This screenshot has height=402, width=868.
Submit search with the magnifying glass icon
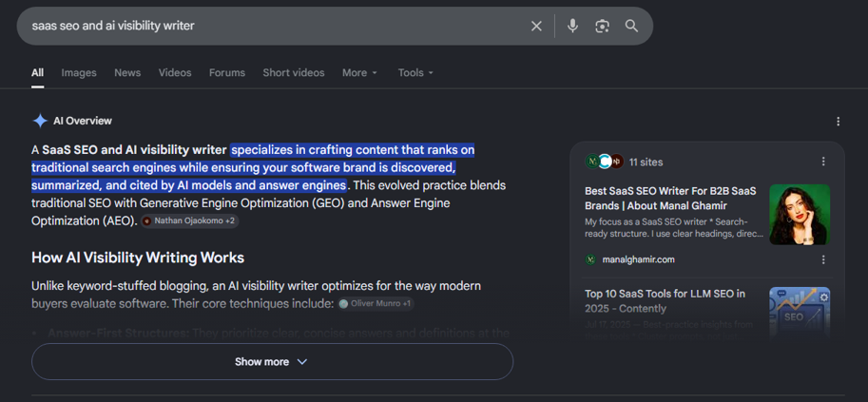[631, 26]
